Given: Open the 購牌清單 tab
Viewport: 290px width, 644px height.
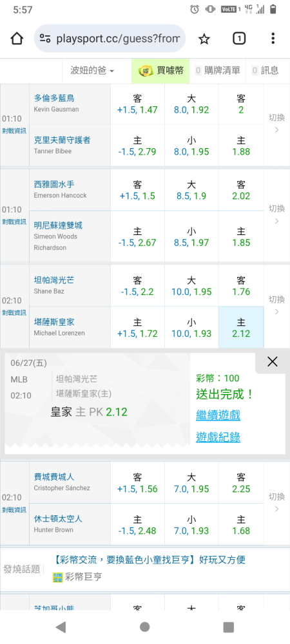Looking at the screenshot, I should (218, 71).
